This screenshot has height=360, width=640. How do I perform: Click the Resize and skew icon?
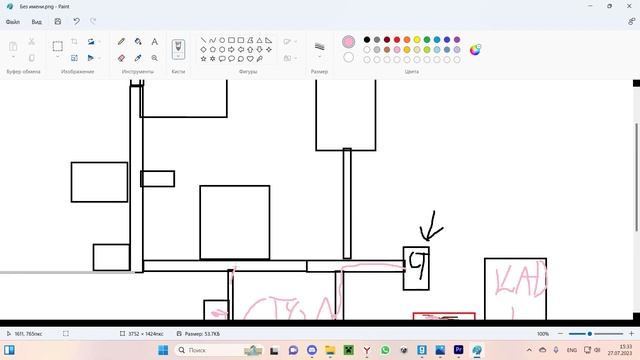(x=74, y=58)
